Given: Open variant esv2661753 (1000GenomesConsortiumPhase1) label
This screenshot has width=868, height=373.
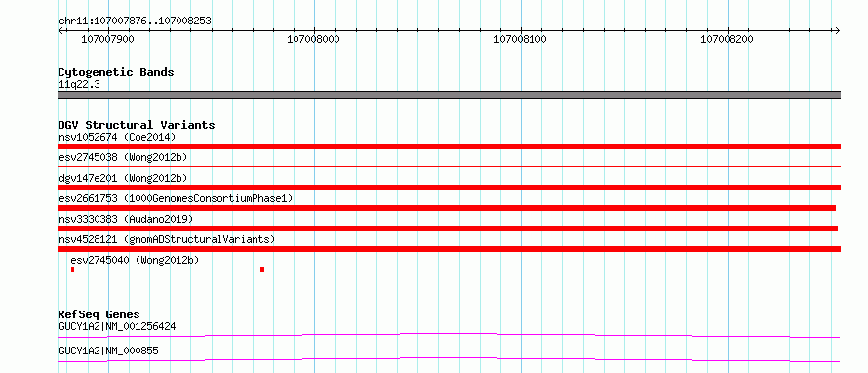Looking at the screenshot, I should [x=176, y=198].
